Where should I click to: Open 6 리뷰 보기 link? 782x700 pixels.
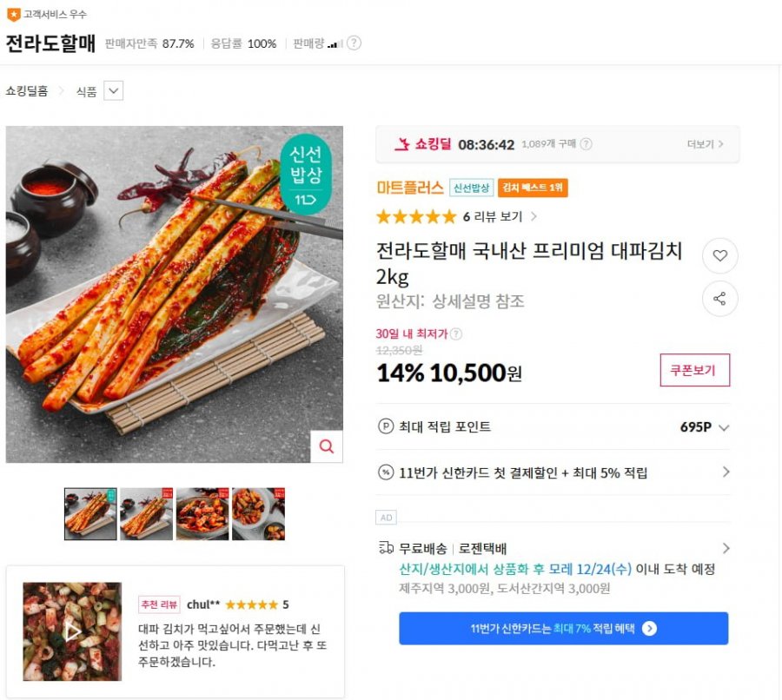[x=500, y=216]
